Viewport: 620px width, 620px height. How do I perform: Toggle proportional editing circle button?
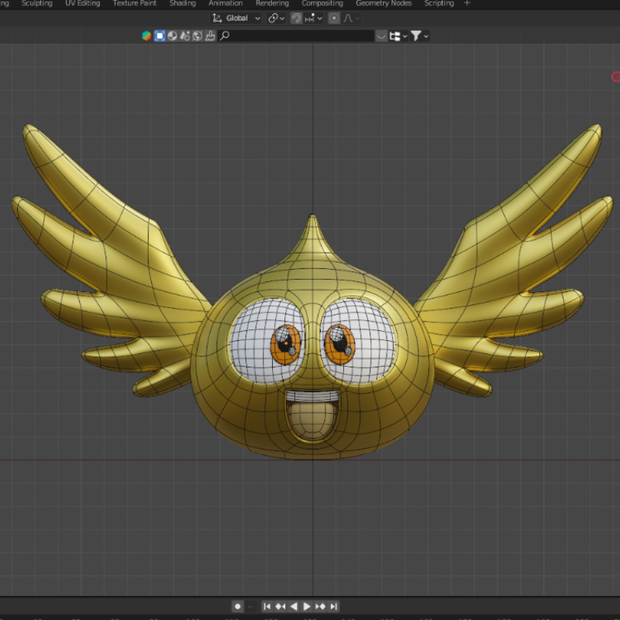334,18
